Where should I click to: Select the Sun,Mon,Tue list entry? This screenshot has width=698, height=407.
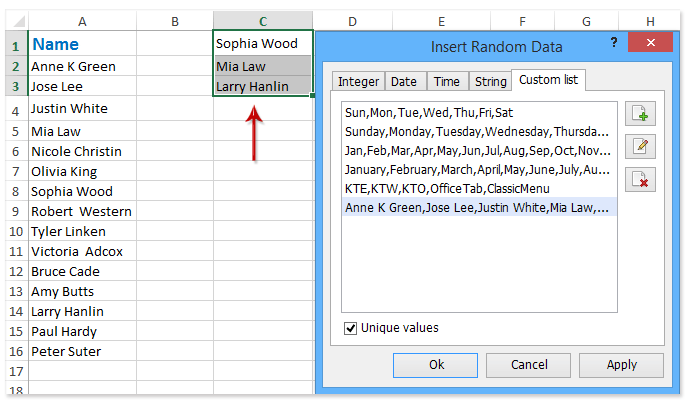[x=428, y=113]
